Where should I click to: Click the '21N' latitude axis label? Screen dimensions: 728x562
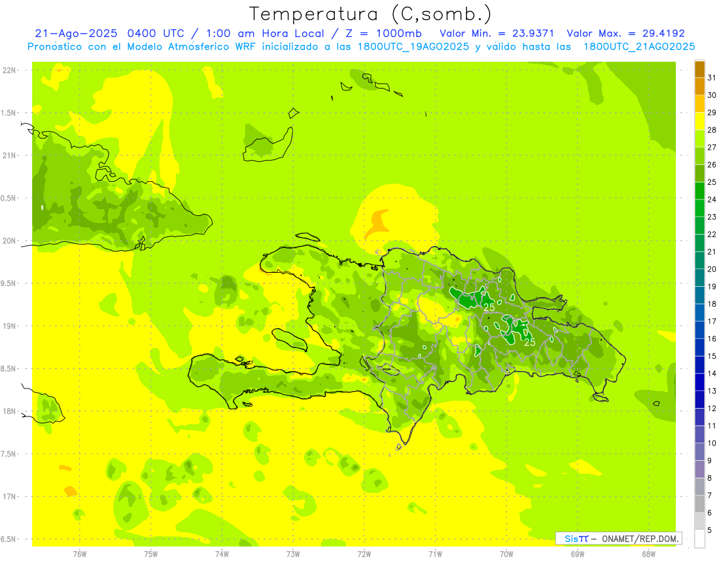(x=10, y=156)
